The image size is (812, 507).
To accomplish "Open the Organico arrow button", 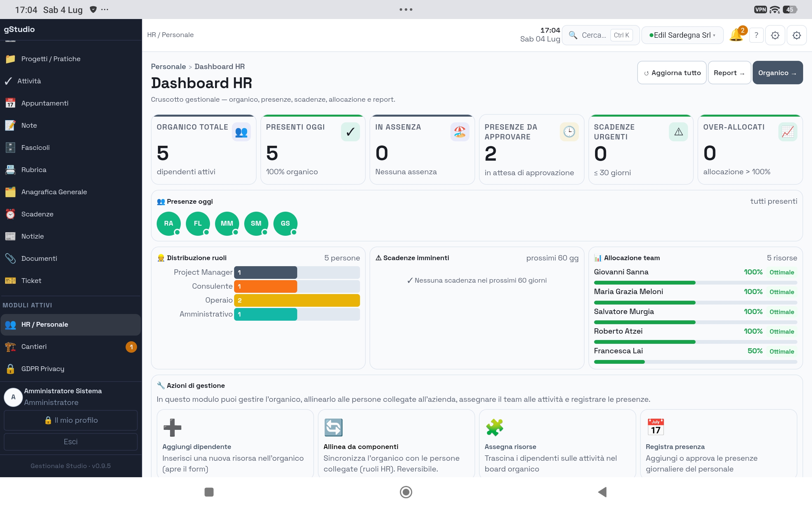I will pos(777,73).
